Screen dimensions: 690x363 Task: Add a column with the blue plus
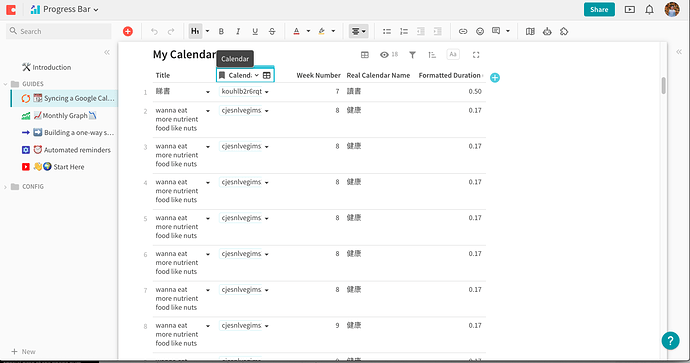(495, 77)
